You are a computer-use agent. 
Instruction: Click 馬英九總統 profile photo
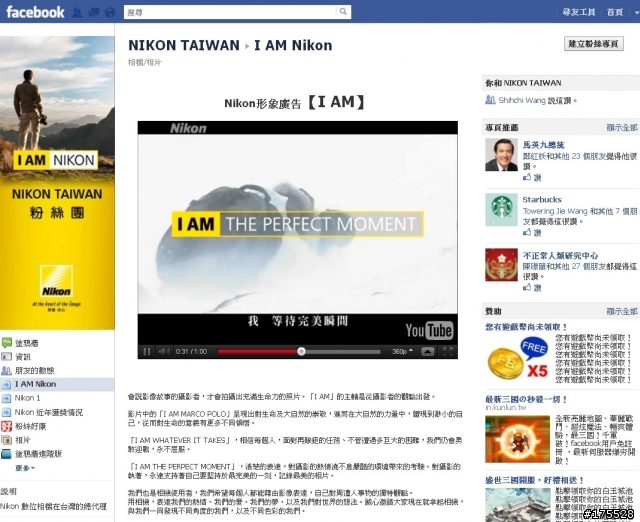click(x=501, y=154)
